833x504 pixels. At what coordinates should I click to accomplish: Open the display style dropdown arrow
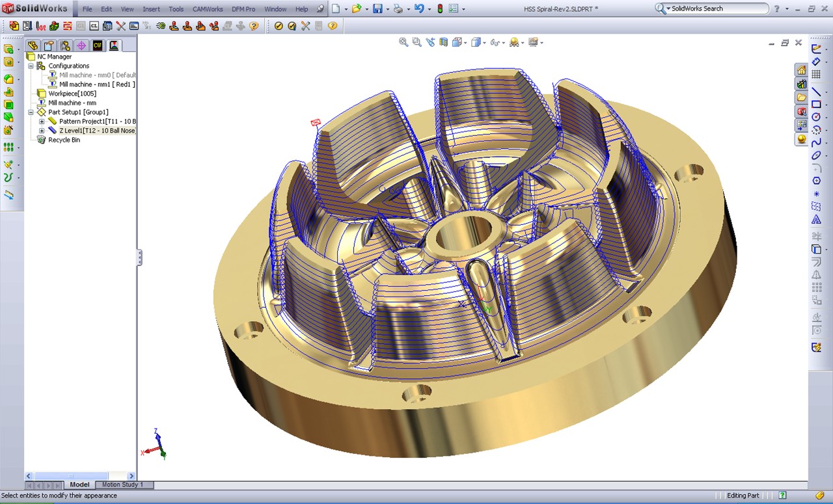click(x=485, y=43)
